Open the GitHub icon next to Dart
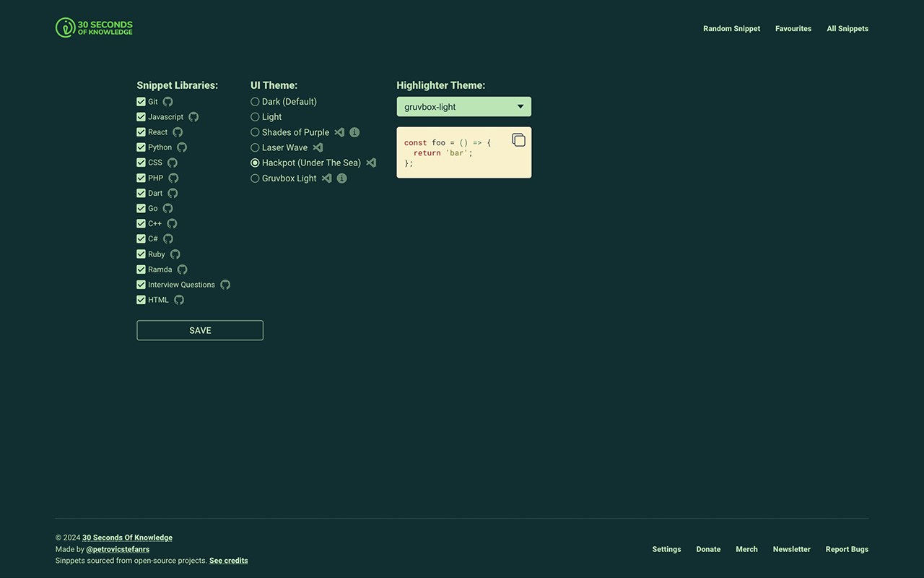The image size is (924, 578). point(173,193)
